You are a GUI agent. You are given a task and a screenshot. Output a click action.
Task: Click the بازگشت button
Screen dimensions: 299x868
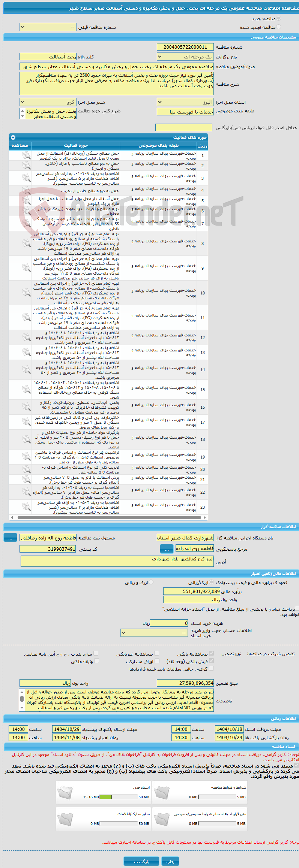[141, 862]
